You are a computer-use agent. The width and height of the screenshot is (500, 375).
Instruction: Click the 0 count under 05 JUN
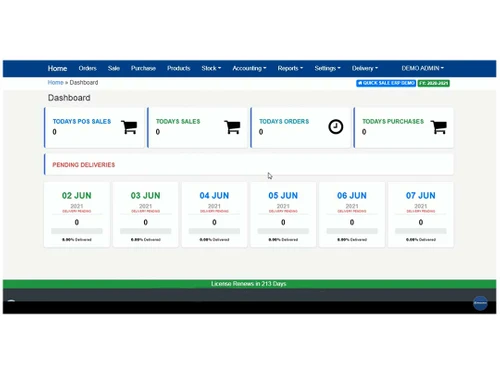click(283, 222)
